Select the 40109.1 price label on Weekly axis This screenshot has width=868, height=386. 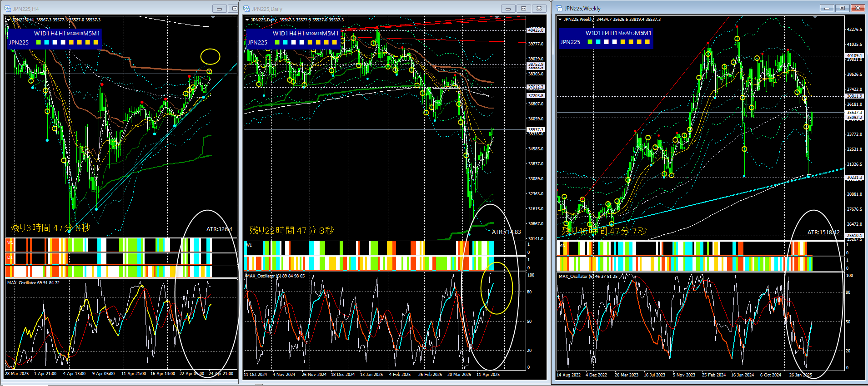click(x=854, y=55)
